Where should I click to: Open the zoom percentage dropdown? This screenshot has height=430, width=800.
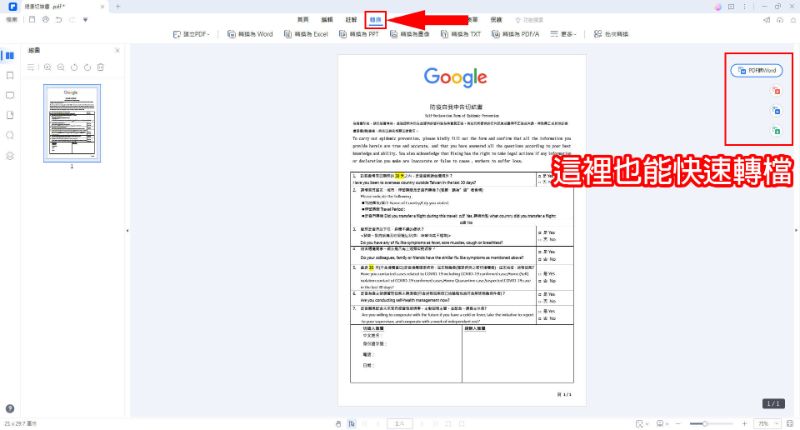point(767,424)
